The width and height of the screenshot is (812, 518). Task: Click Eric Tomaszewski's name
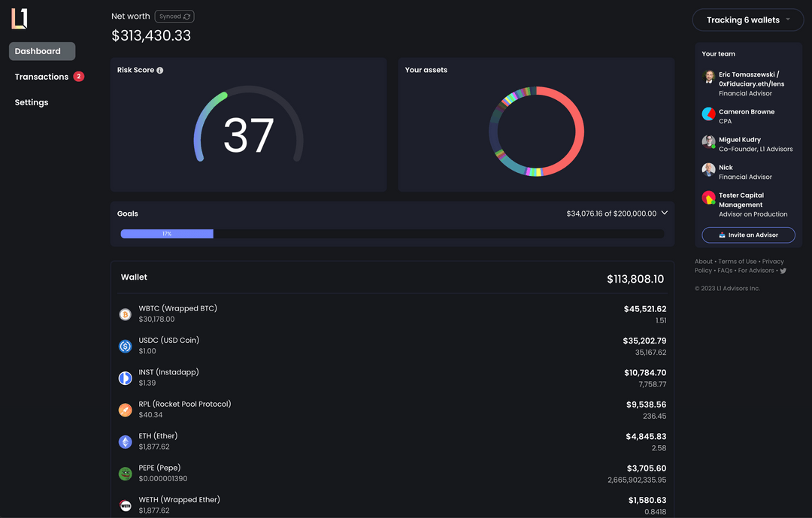click(751, 79)
